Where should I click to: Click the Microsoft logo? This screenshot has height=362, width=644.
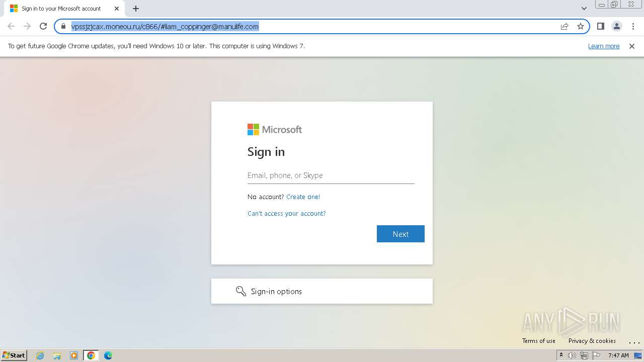[x=274, y=129]
